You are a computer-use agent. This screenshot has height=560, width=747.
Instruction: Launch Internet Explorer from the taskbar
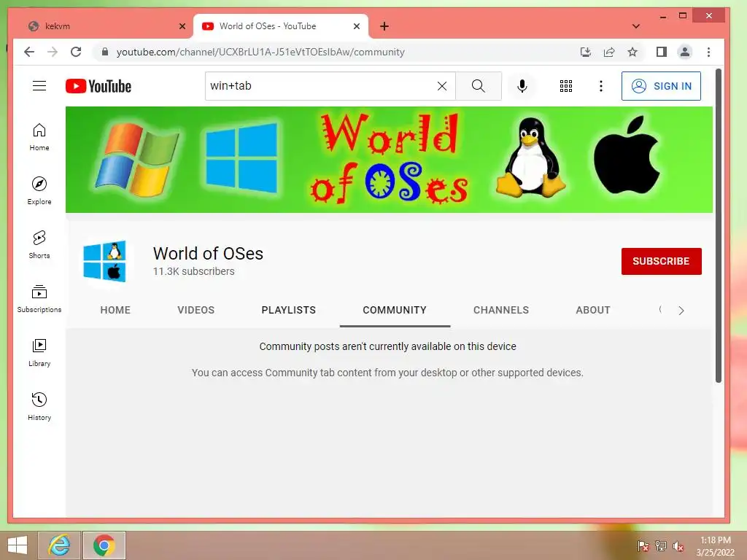(60, 545)
